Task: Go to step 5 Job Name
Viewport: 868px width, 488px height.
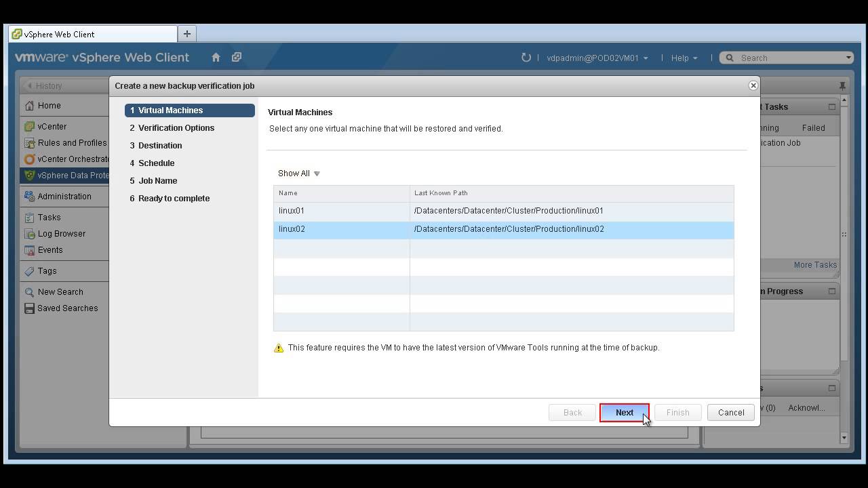Action: (x=153, y=180)
